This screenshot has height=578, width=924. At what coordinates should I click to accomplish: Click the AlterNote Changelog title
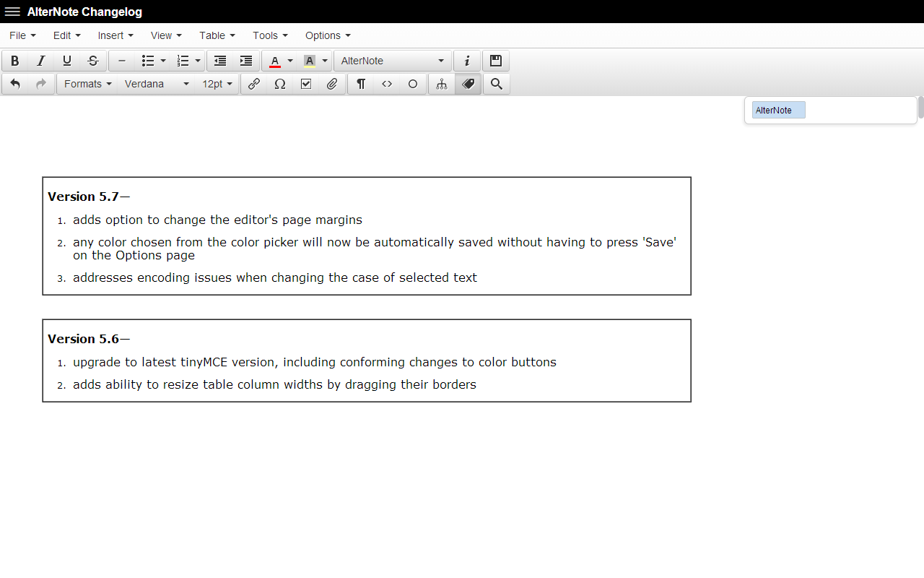(x=84, y=12)
